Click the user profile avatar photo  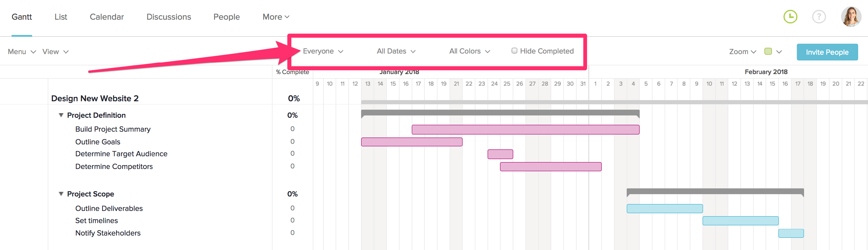[x=851, y=16]
